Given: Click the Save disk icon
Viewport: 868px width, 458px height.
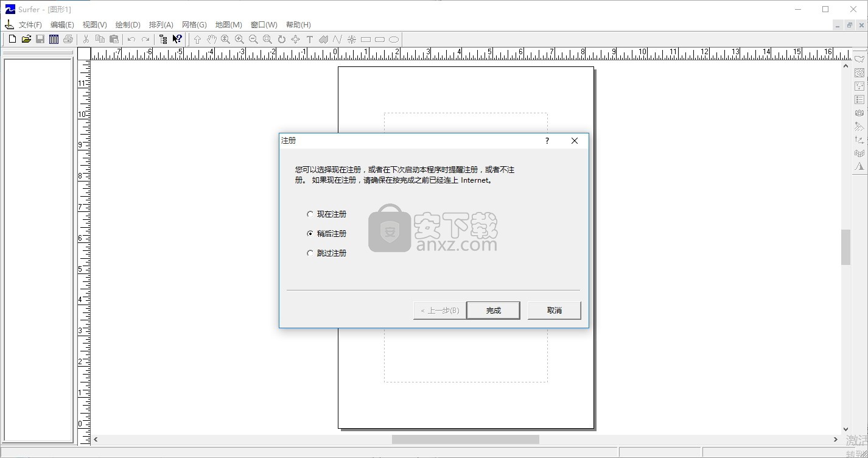Looking at the screenshot, I should click(40, 39).
